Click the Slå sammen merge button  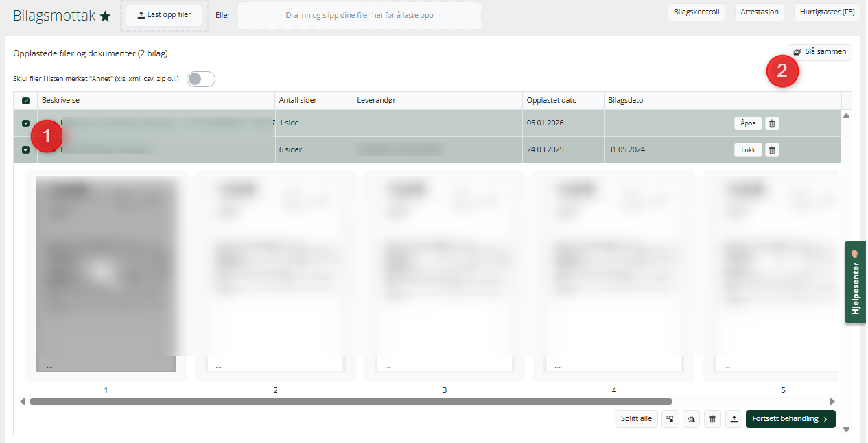click(820, 52)
